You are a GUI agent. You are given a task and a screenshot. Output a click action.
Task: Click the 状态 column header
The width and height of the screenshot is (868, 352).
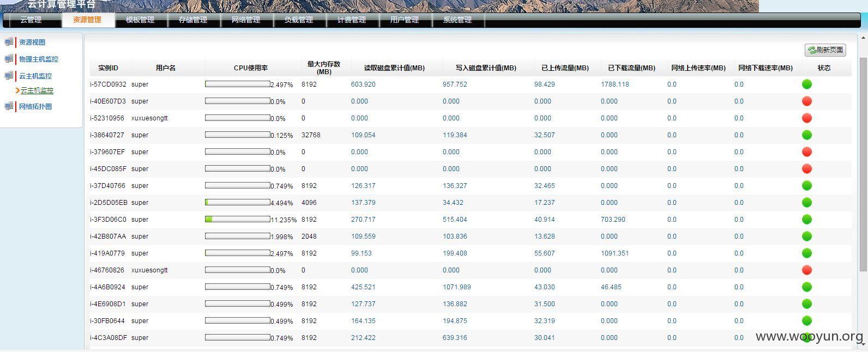pyautogui.click(x=824, y=68)
